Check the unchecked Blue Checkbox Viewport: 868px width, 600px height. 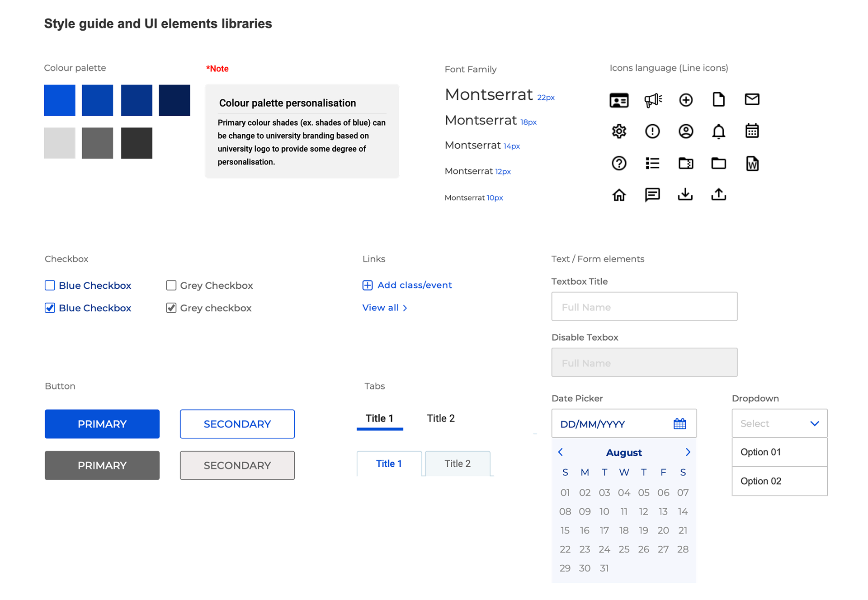pos(50,286)
